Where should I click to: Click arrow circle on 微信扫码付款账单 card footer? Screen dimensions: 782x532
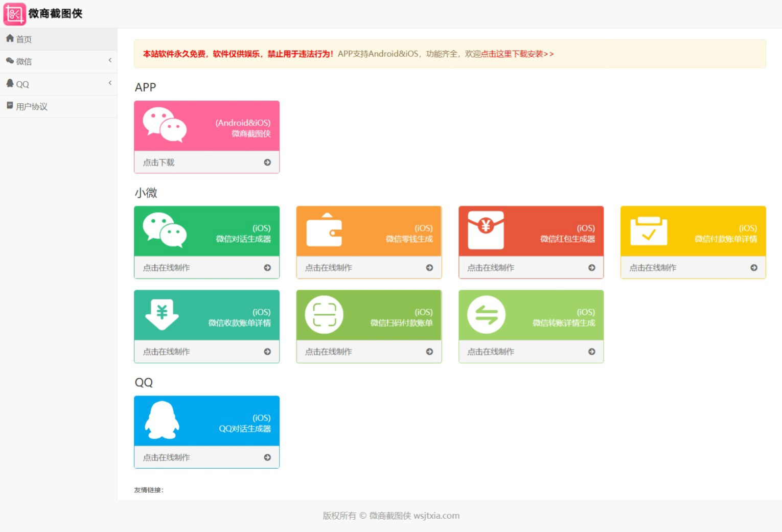(429, 352)
